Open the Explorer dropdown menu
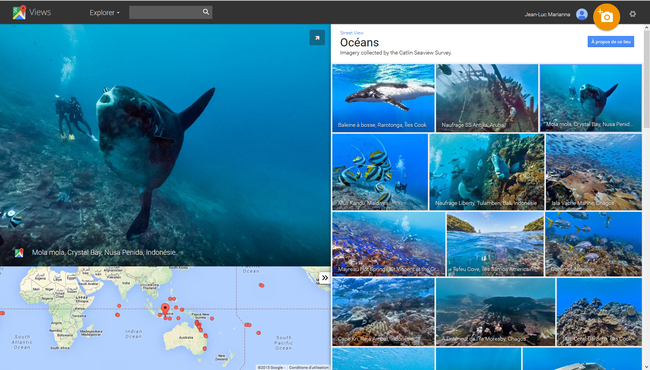 [104, 13]
